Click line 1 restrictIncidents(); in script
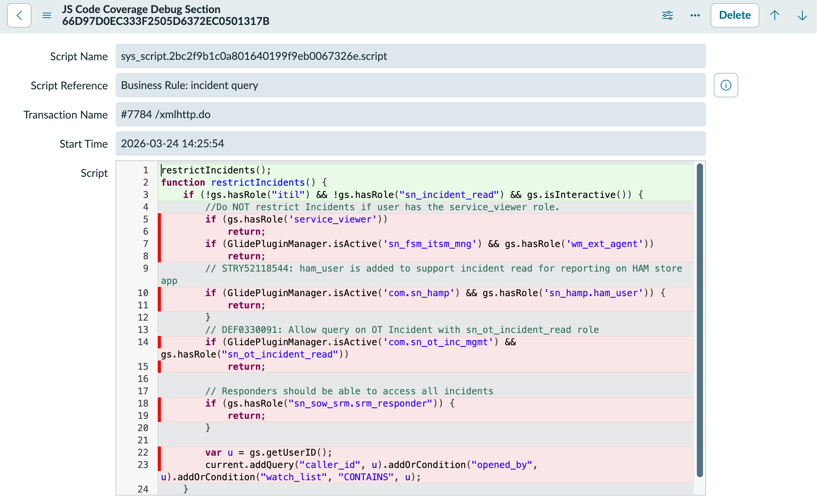817x504 pixels. (216, 170)
